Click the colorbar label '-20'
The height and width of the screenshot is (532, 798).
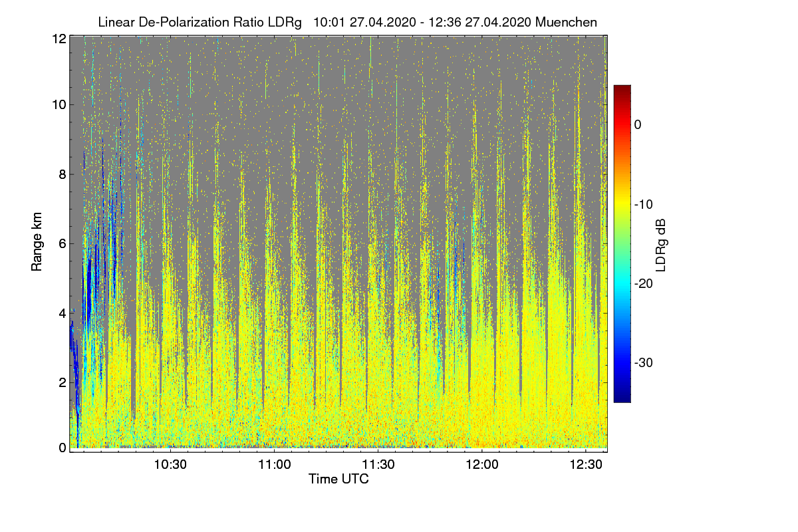[x=644, y=284]
